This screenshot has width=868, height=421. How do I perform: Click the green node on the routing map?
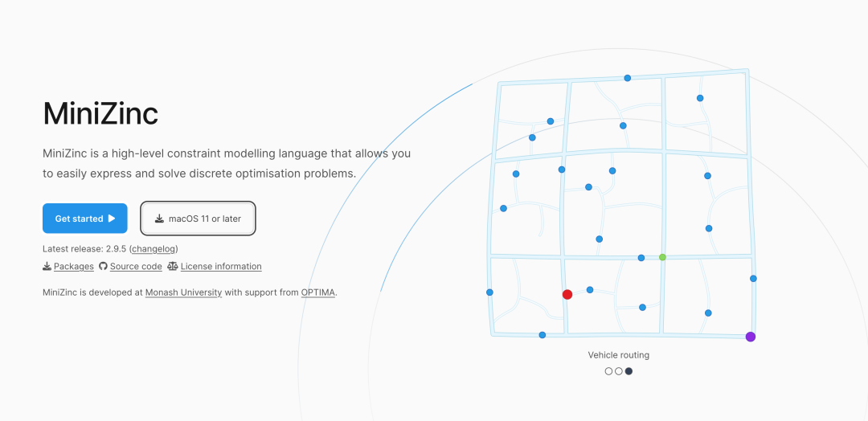(662, 257)
